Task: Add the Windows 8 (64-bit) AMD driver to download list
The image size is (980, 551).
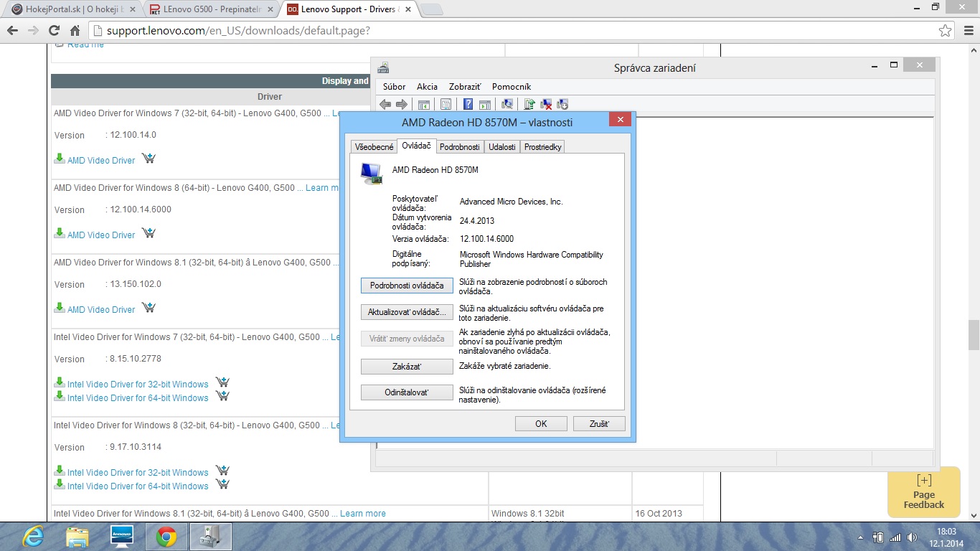Action: 149,233
